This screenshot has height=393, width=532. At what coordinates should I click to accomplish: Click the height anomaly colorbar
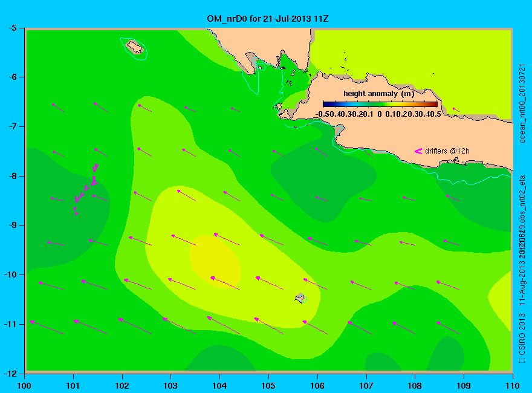380,105
